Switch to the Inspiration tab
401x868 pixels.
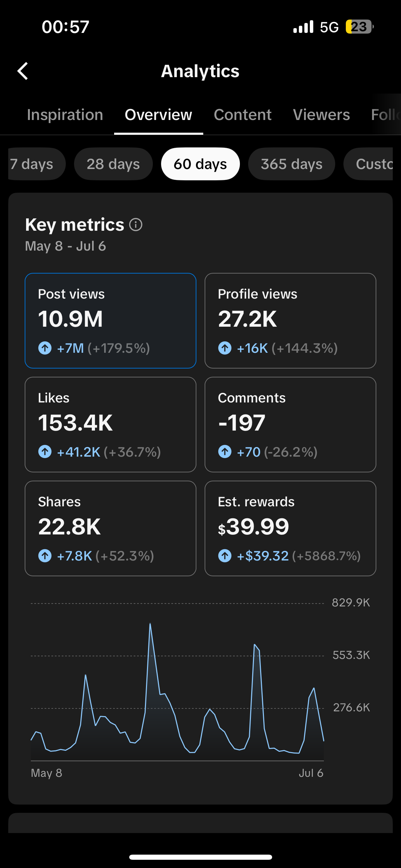click(x=65, y=115)
